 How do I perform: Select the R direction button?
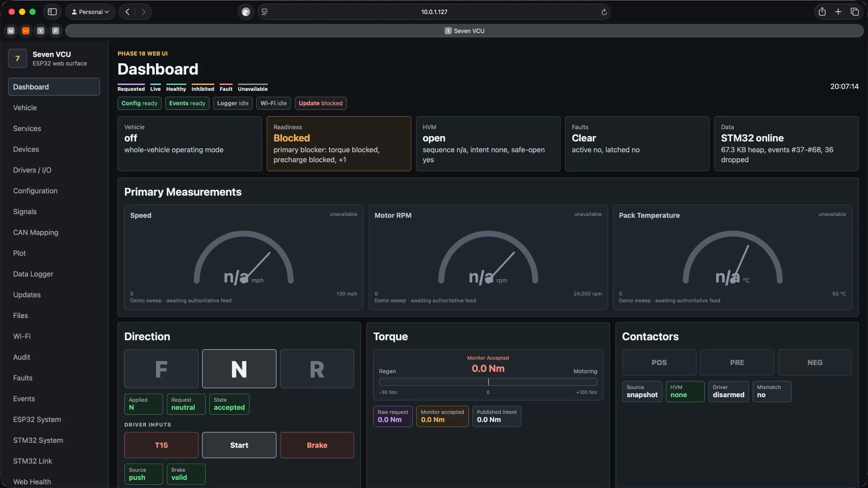click(317, 369)
